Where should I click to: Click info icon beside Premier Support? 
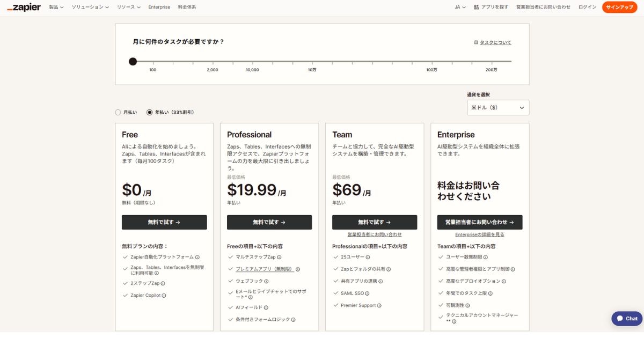pyautogui.click(x=379, y=306)
